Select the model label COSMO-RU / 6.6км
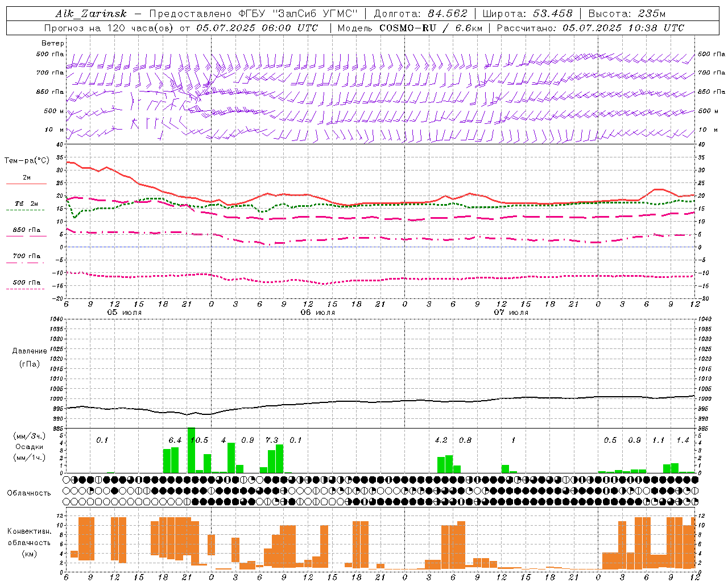Viewport: 728px width, 582px height. [x=431, y=28]
